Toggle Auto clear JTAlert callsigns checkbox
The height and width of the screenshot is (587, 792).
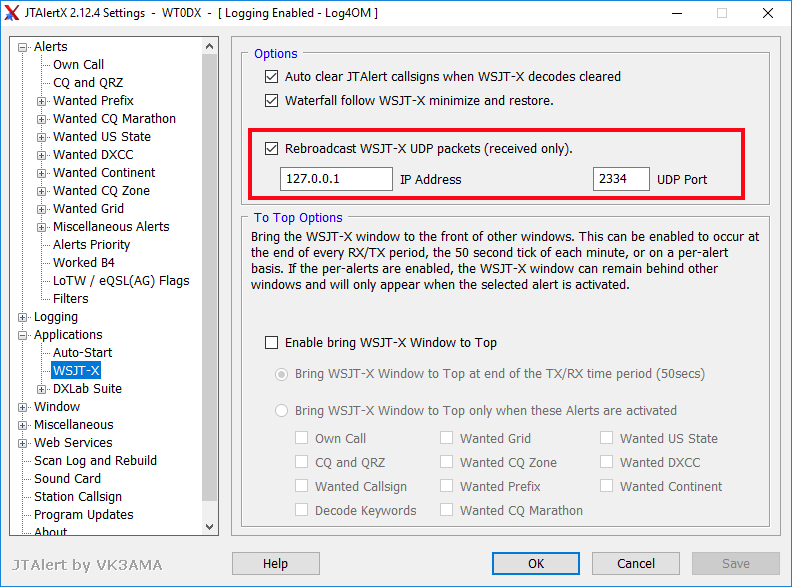[271, 77]
